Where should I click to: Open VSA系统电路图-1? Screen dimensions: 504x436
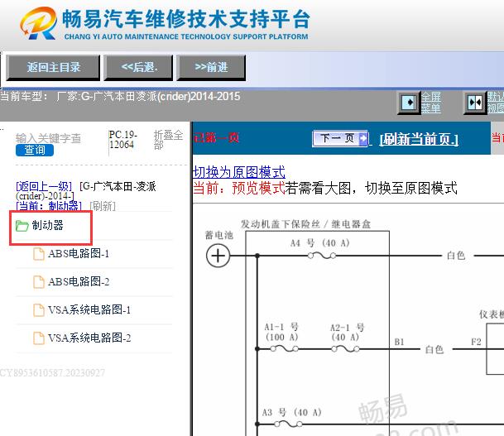click(89, 310)
